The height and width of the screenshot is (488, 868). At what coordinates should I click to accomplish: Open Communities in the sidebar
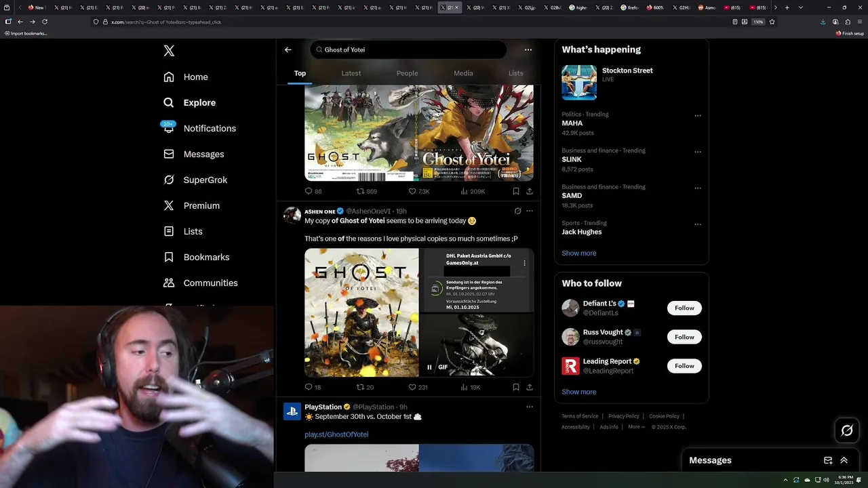[201, 283]
